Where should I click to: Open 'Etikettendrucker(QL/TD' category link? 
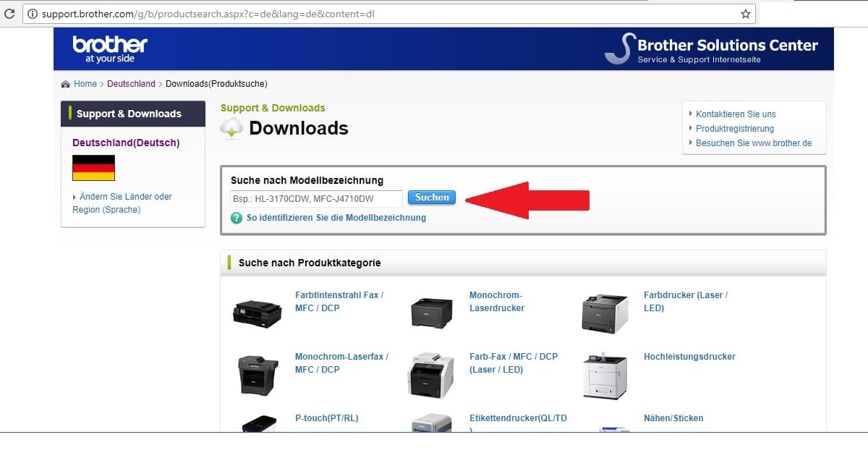[x=519, y=418]
